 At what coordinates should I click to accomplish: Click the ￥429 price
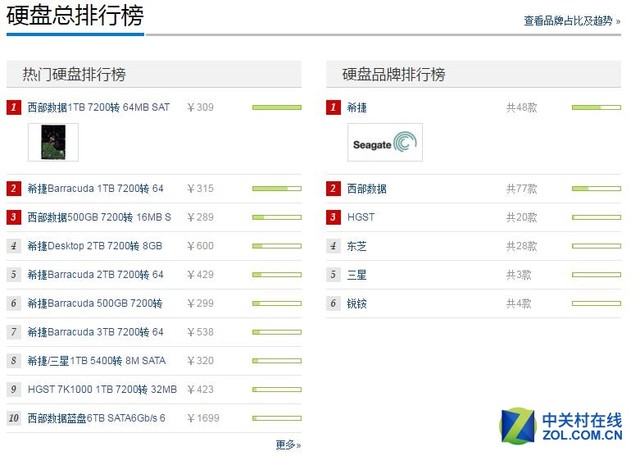click(200, 275)
